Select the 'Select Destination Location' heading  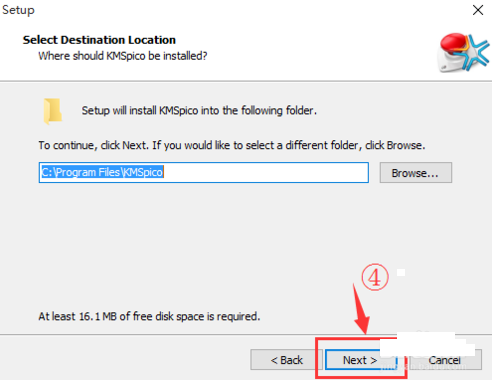click(x=99, y=40)
